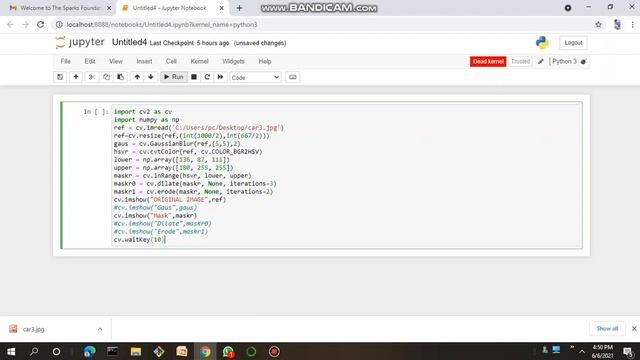Paste cells below icon in toolbar

click(120, 77)
